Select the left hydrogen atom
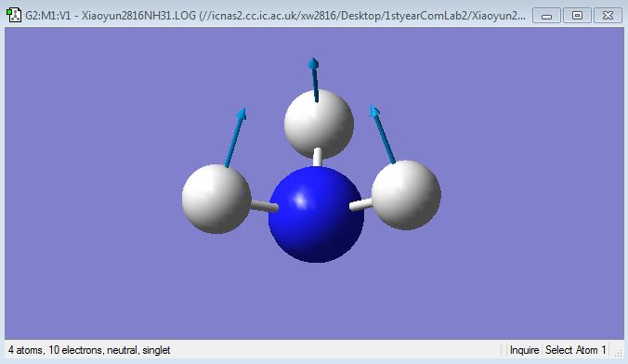Screen dimensions: 628x364 [216, 199]
